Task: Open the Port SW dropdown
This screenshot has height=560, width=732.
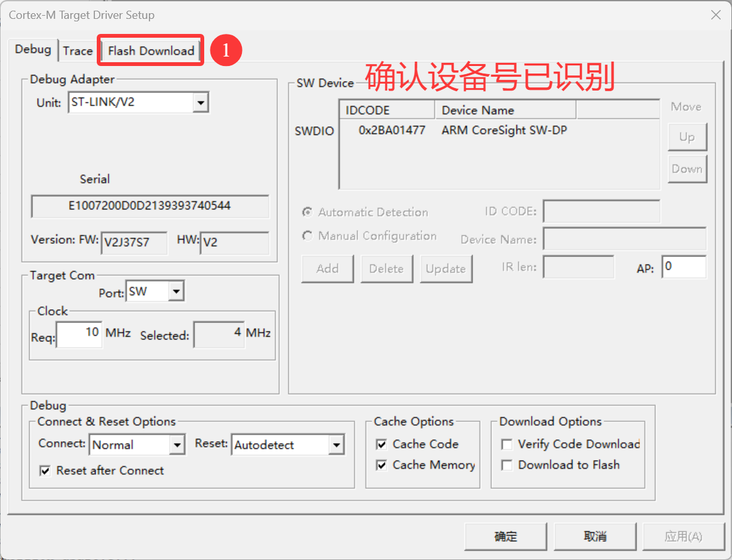Action: coord(177,292)
